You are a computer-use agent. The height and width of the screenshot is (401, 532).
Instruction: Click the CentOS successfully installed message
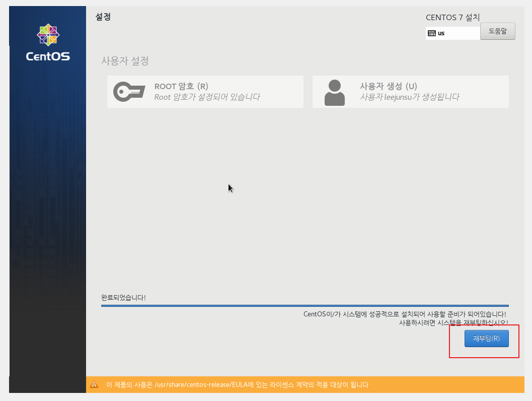click(405, 318)
